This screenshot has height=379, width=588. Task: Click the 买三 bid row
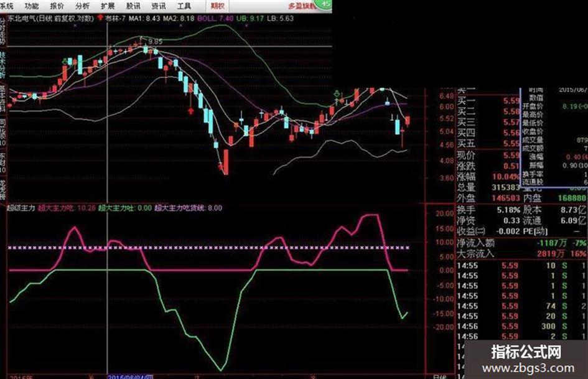click(488, 122)
